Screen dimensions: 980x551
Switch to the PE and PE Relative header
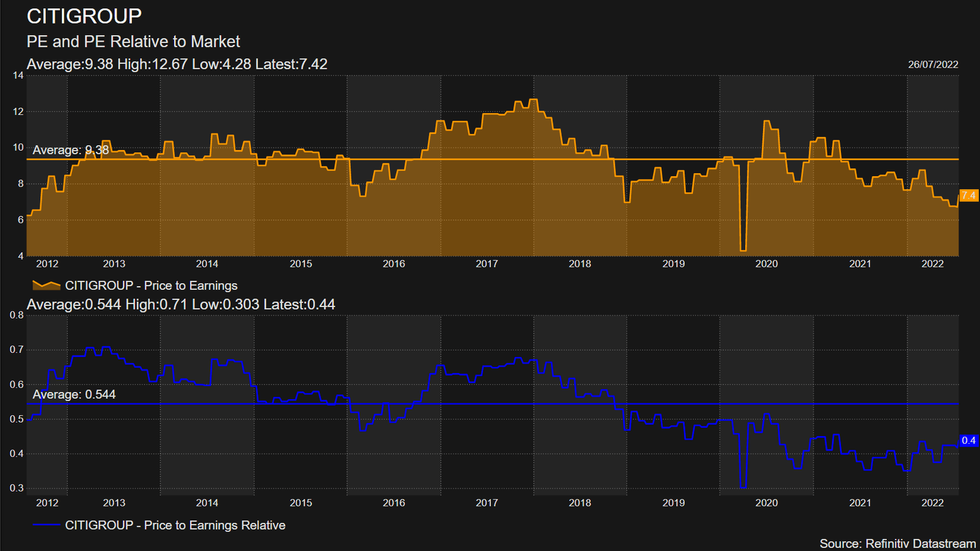click(133, 42)
